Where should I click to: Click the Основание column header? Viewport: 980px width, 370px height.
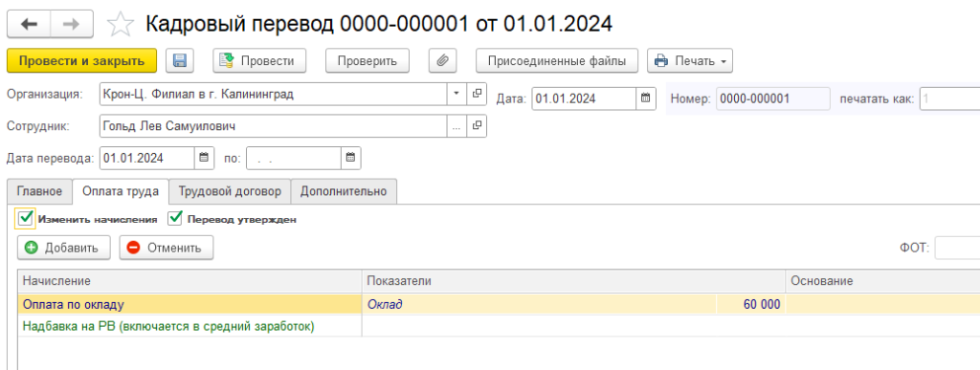(882, 281)
